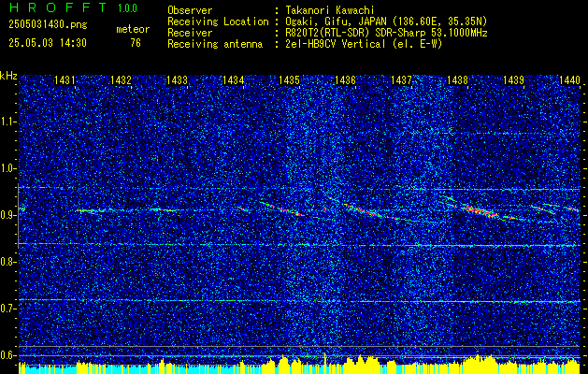
Task: Click the 0.8 kHz axis label
Action: pyautogui.click(x=8, y=262)
